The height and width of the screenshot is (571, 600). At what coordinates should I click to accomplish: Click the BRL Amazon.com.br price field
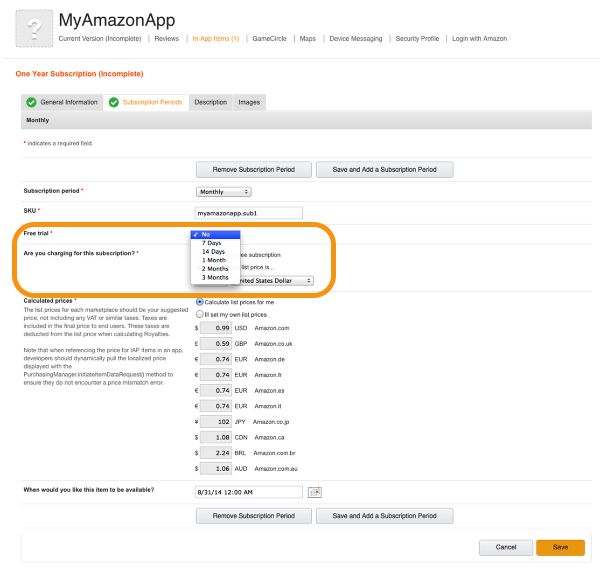tap(216, 453)
